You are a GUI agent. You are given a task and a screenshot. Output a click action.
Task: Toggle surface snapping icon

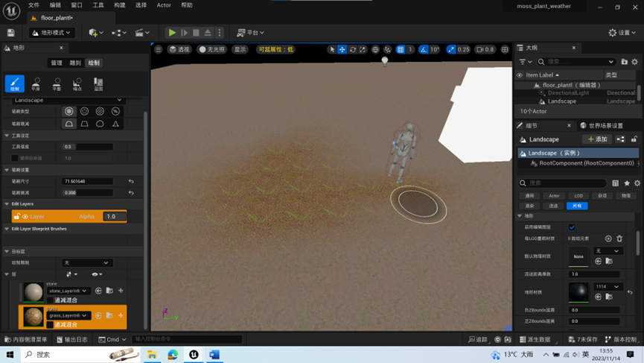coord(387,49)
